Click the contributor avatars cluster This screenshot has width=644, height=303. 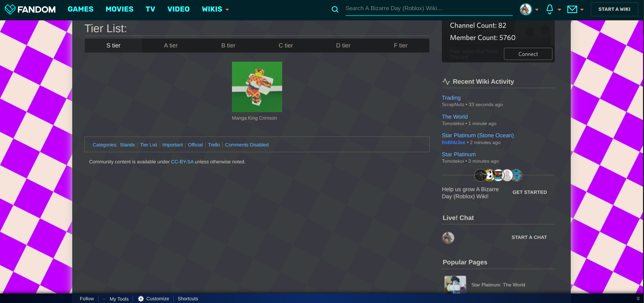(x=498, y=175)
